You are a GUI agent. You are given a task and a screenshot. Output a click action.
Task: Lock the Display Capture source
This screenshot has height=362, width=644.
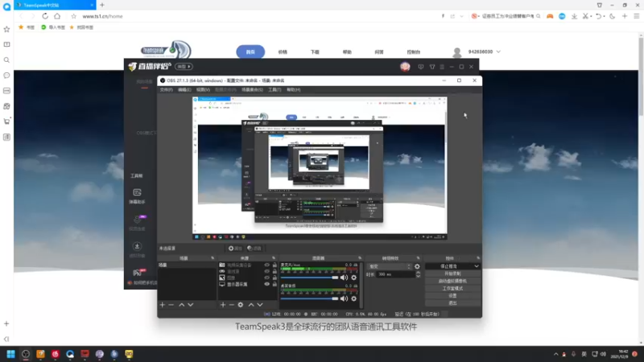275,284
